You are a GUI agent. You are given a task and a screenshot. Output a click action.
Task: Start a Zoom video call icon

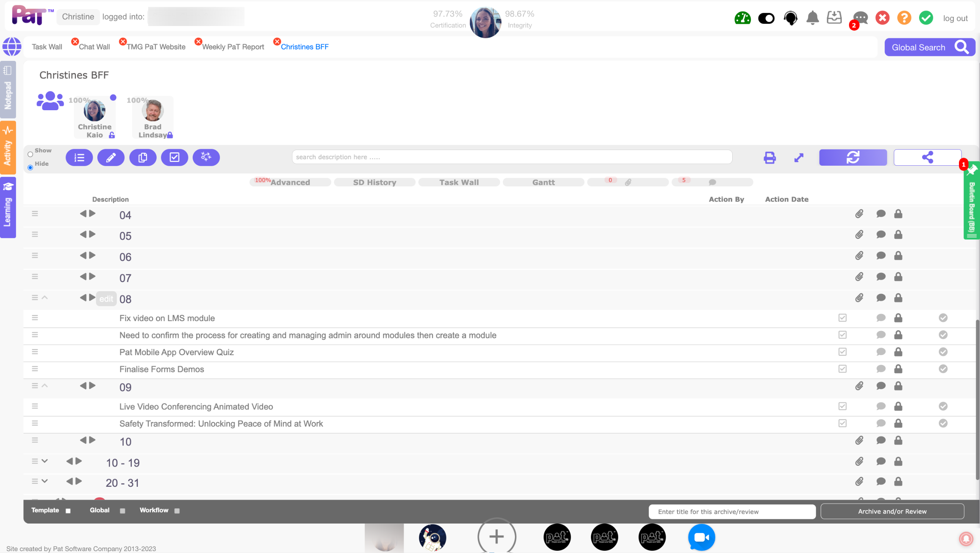701,537
